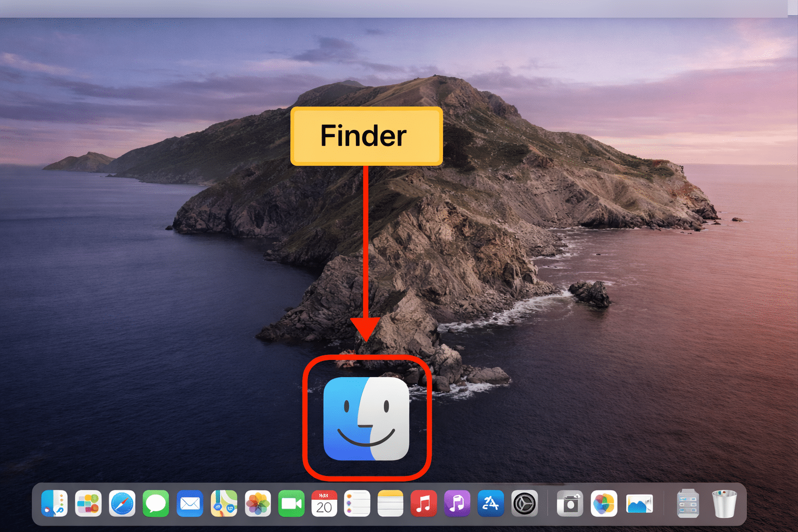
Task: Open the Notes app
Action: point(390,503)
